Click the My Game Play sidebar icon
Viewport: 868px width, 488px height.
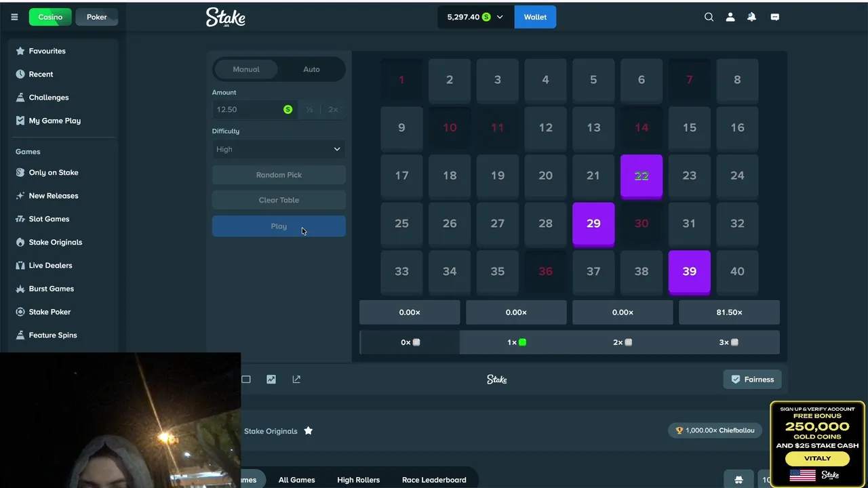click(20, 121)
